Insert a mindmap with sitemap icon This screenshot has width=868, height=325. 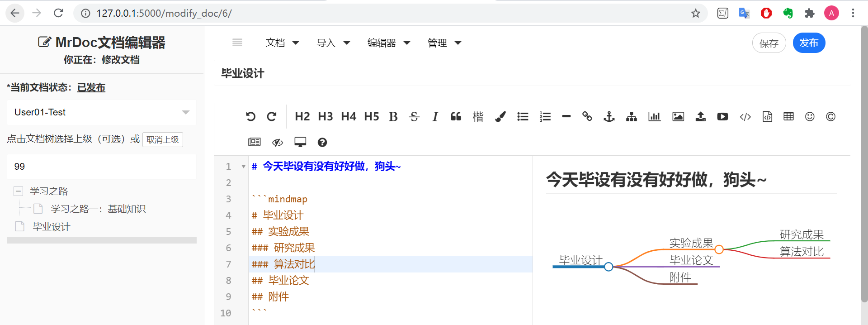(632, 116)
